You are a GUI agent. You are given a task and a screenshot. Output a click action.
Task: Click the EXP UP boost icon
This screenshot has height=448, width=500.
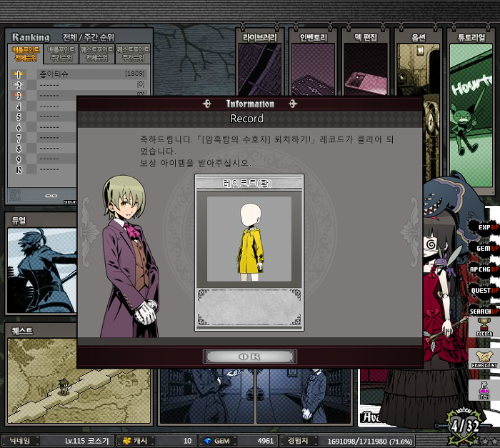click(484, 227)
